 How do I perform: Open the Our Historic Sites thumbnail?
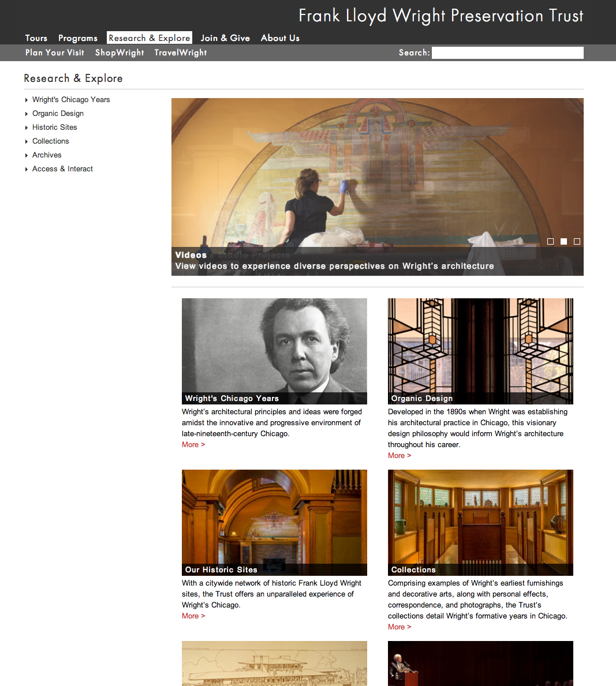[x=274, y=522]
